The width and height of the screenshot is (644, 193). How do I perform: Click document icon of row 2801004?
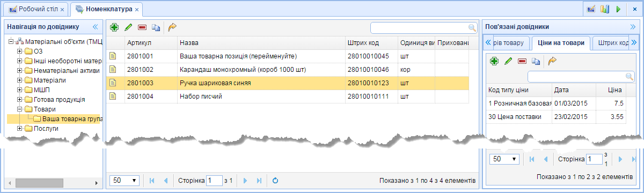click(x=113, y=96)
